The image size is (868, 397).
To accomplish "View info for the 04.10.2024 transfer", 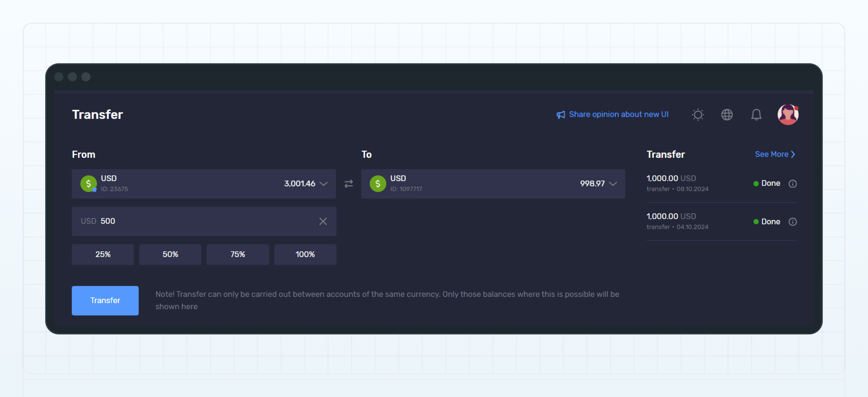I will (x=793, y=222).
